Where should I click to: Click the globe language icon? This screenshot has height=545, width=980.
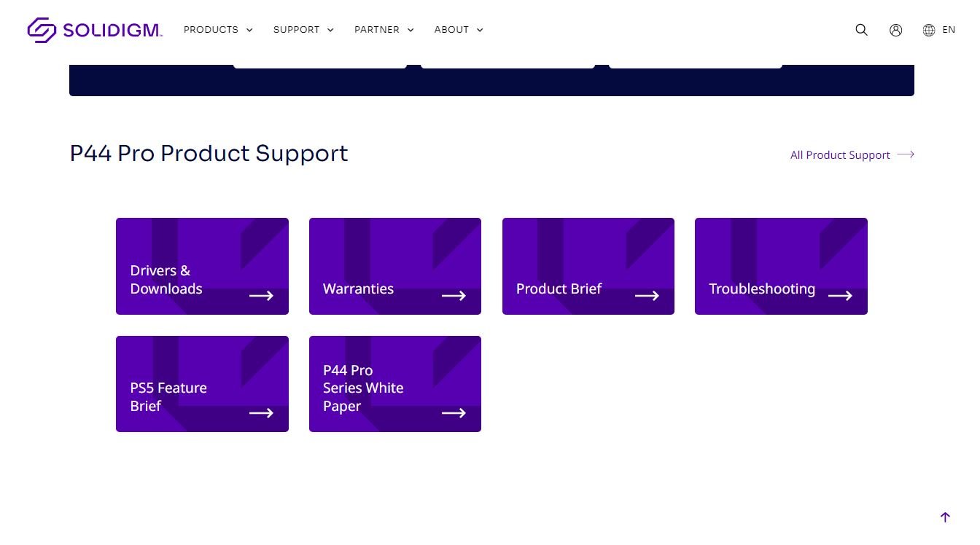pos(928,30)
